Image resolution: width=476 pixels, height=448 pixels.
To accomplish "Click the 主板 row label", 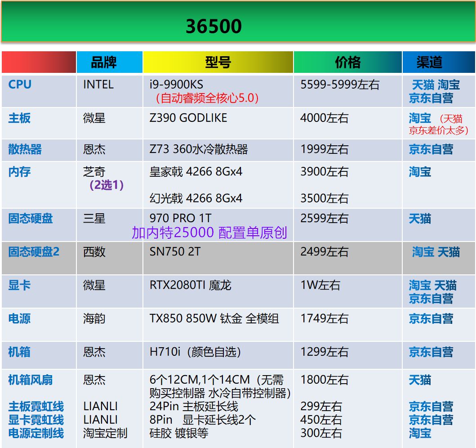I will (x=19, y=118).
